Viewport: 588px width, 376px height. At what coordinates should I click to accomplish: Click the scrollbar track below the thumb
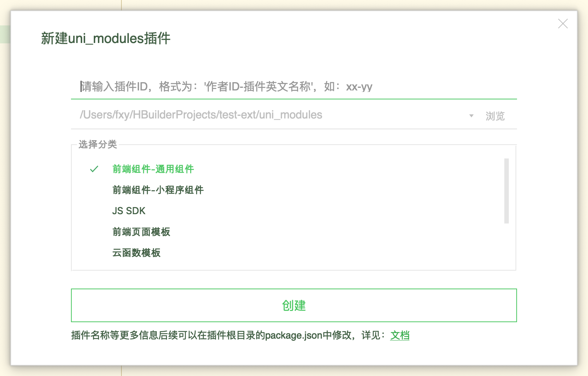tap(507, 245)
